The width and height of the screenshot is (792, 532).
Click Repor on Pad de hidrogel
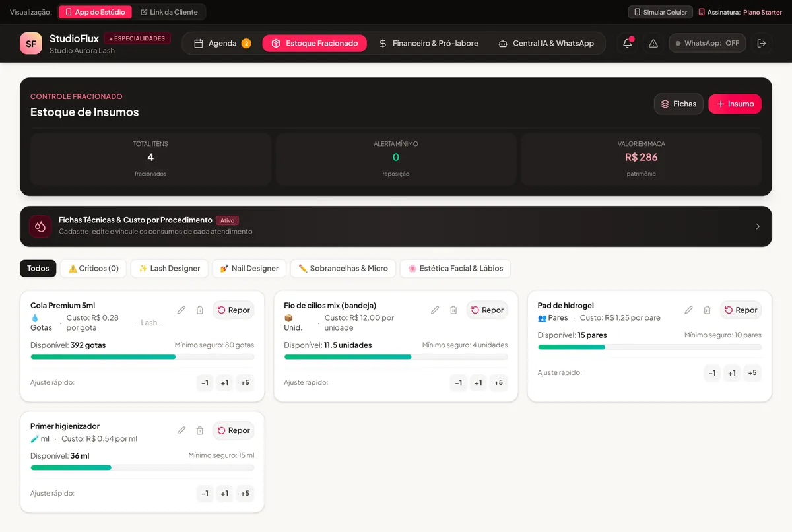click(x=741, y=310)
